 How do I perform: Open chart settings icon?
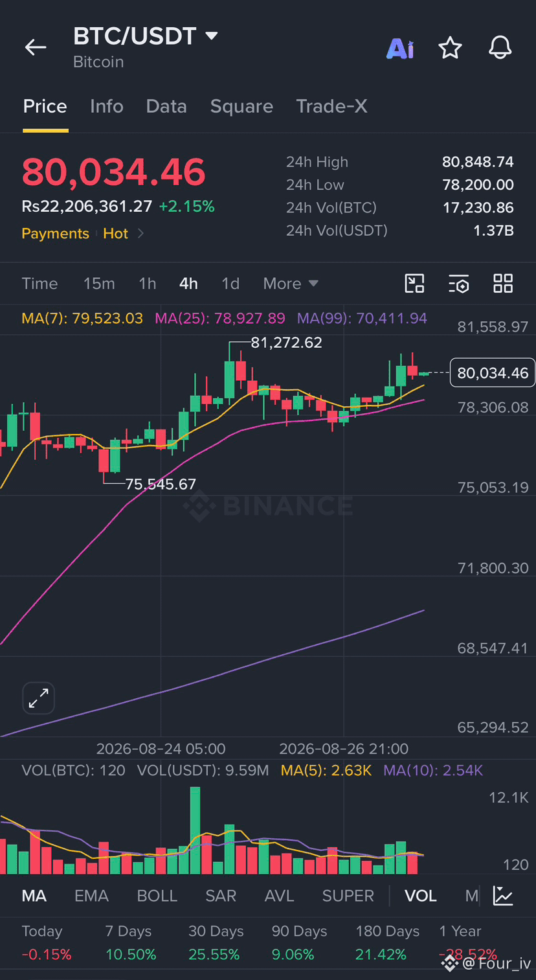pyautogui.click(x=458, y=284)
